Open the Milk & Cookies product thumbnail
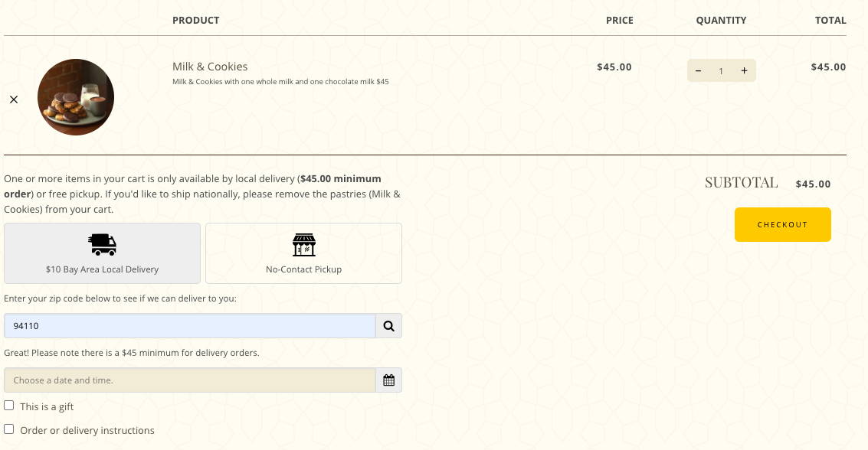Screen dimensions: 868x450 click(76, 97)
